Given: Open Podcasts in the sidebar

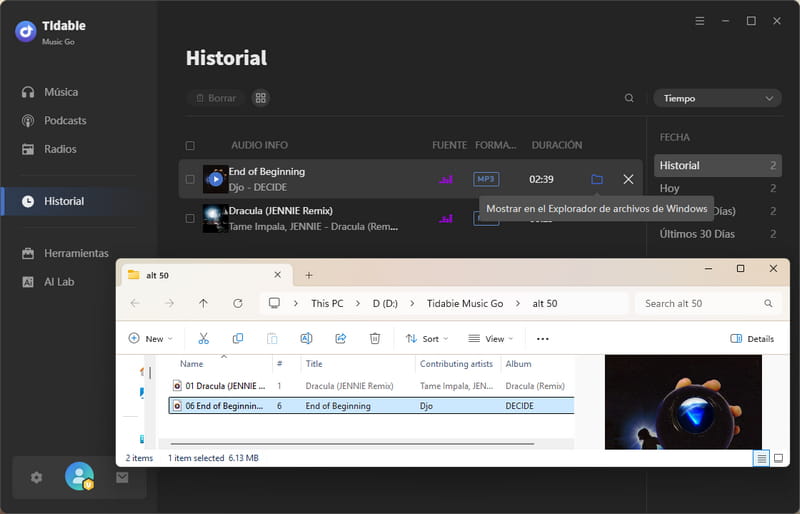Looking at the screenshot, I should point(65,121).
